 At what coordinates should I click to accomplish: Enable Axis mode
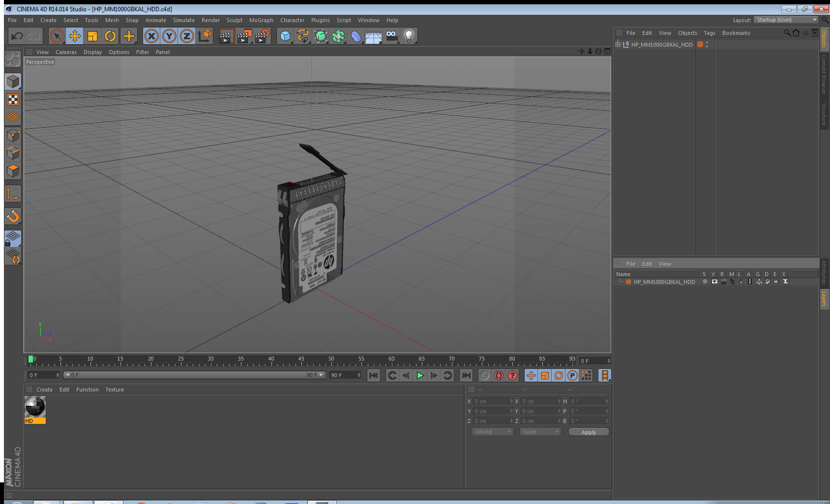pyautogui.click(x=13, y=194)
